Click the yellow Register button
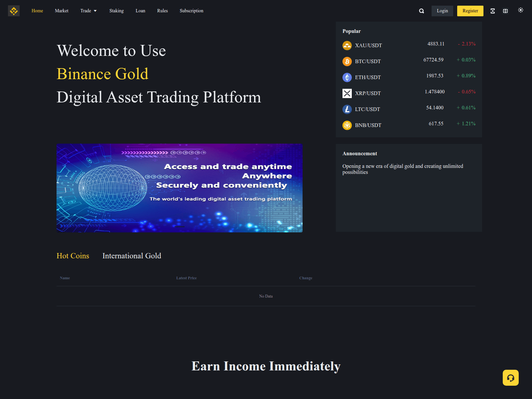Screen dimensions: 532x399 click(x=470, y=11)
